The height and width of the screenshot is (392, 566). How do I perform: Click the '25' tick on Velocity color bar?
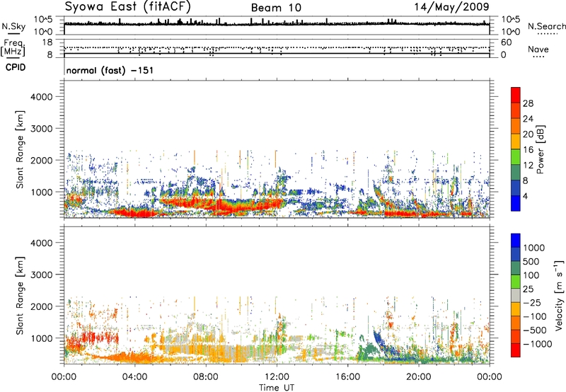click(x=528, y=289)
